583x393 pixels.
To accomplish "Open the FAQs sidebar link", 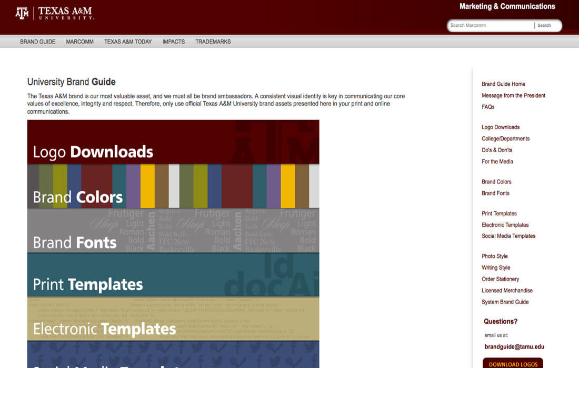I will (x=488, y=107).
